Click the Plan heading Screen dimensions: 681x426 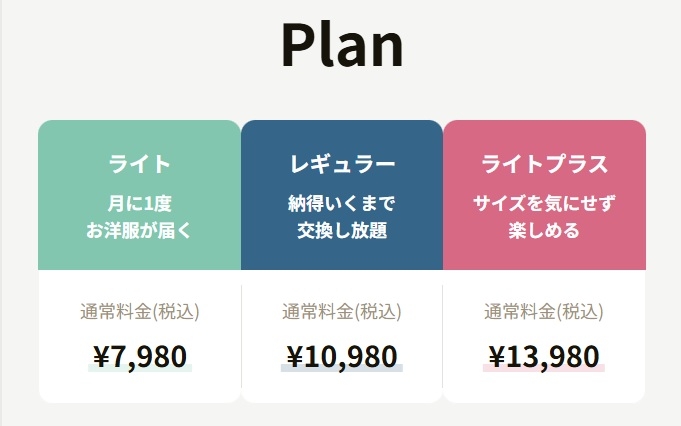(342, 44)
